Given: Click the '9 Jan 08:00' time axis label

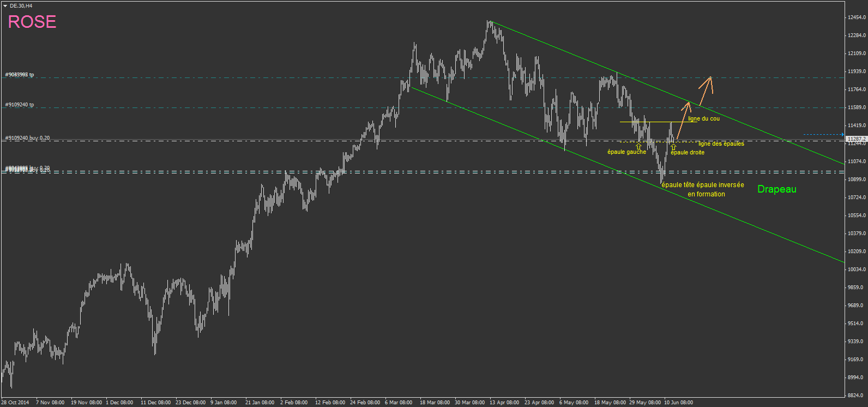Looking at the screenshot, I should point(224,403).
